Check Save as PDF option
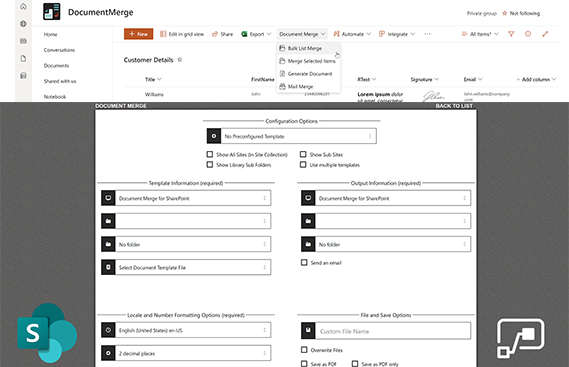 pyautogui.click(x=304, y=363)
